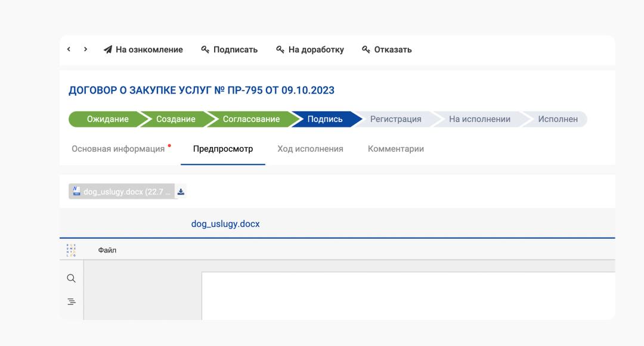This screenshot has width=644, height=346.
Task: Click the dog_uslugy.docx viewer title
Action: pos(225,225)
